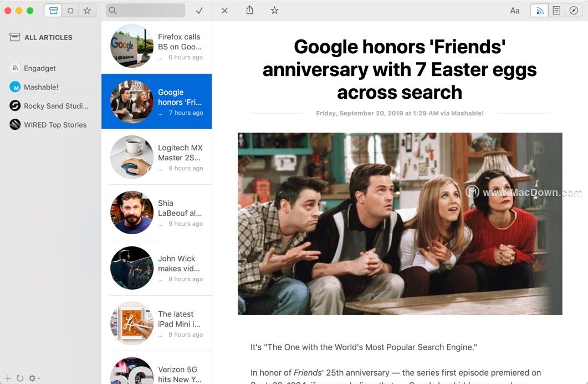Click the large Friends article image

click(x=400, y=224)
